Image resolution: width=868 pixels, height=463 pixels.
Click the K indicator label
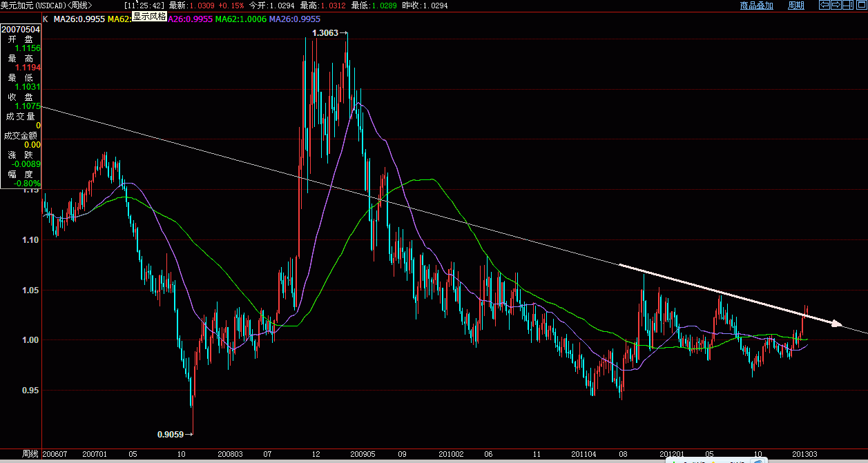click(x=46, y=19)
